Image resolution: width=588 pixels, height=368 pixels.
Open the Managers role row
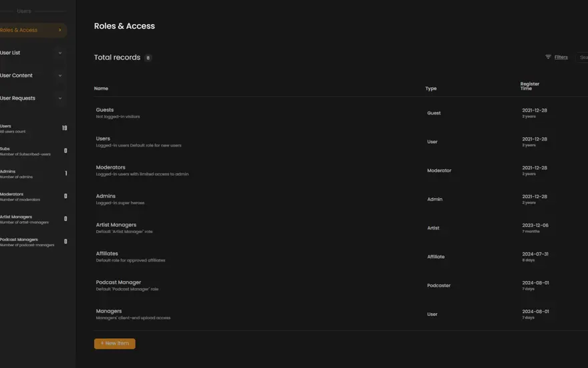click(341, 314)
